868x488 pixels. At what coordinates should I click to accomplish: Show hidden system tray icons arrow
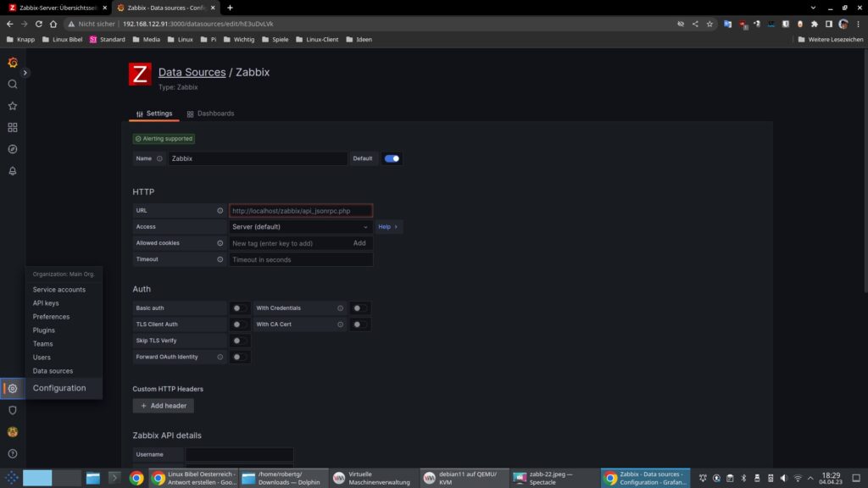[811, 478]
